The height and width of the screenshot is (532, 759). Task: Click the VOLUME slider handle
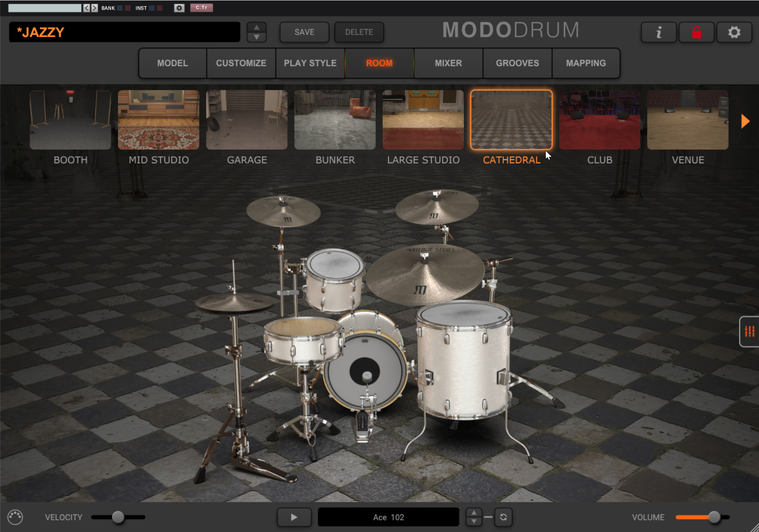pyautogui.click(x=714, y=517)
